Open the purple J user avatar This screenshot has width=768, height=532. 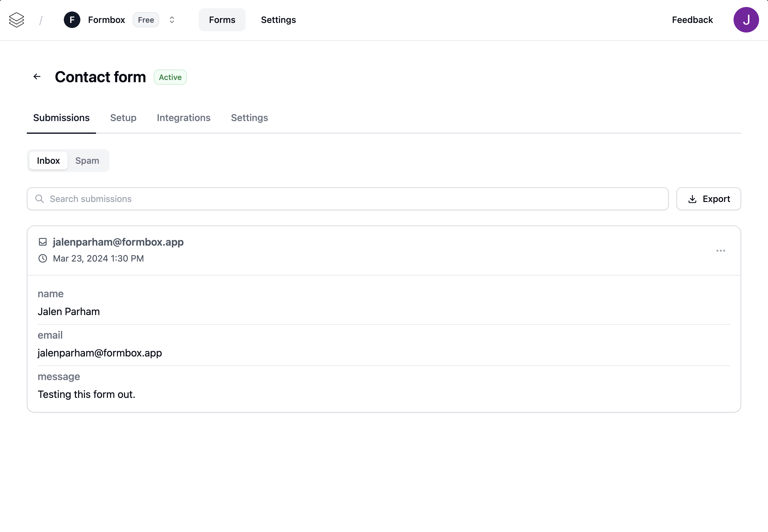(x=746, y=20)
